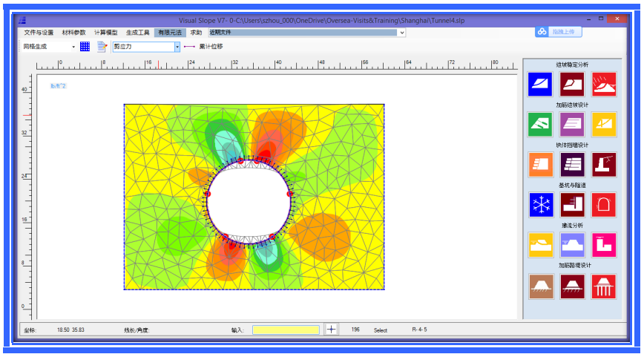Screen dimensions: 644x357
Task: Select the orange block retaining wall icon
Action: 541,164
